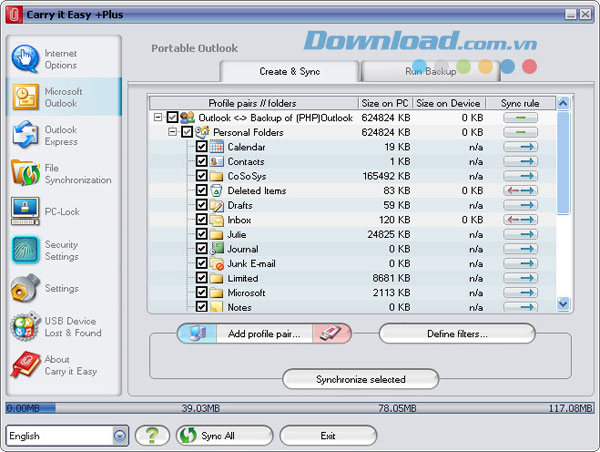Screen dimensions: 600x452
Task: Open the English language dropdown
Action: tap(120, 436)
